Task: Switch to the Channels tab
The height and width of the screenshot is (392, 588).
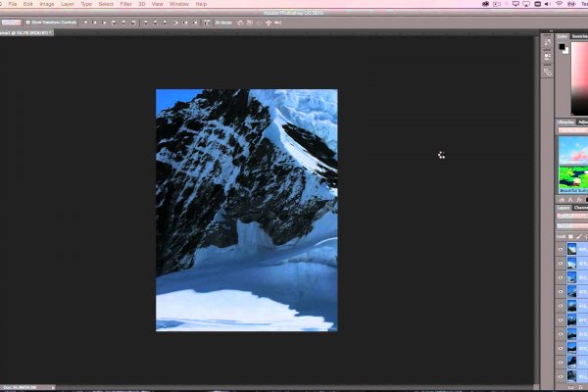Action: pyautogui.click(x=582, y=208)
